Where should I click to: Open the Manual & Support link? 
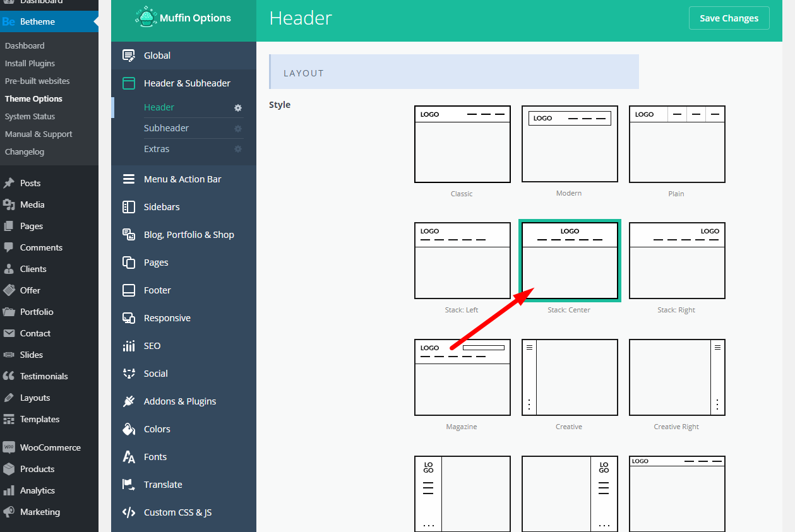coord(39,134)
